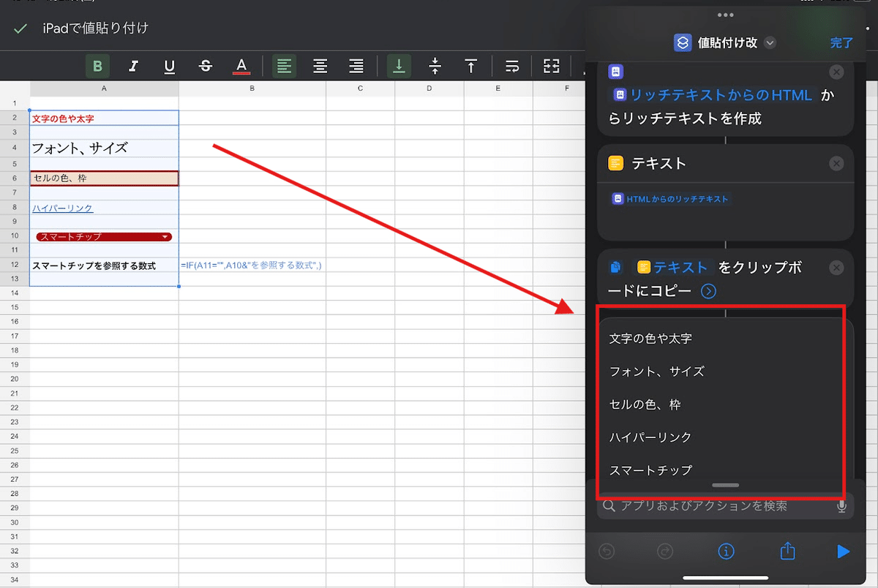The width and height of the screenshot is (878, 588).
Task: Click the IF formula cell in B12
Action: [x=252, y=265]
